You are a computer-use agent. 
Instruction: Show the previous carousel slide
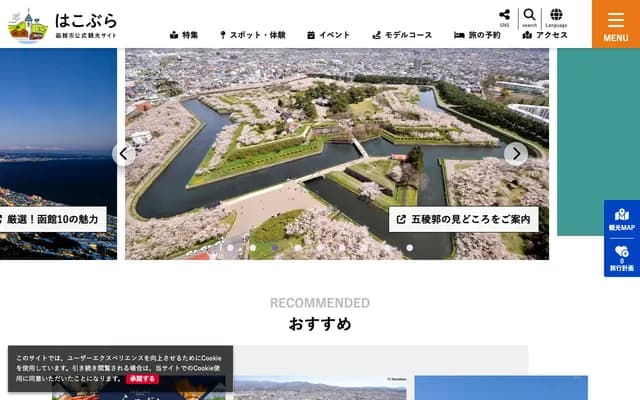tap(124, 154)
